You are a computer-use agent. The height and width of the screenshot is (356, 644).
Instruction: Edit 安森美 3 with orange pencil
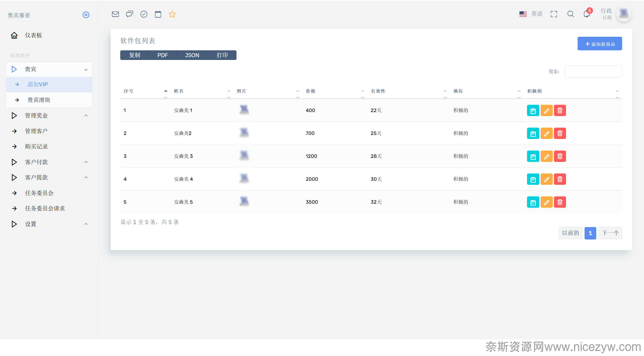tap(546, 156)
